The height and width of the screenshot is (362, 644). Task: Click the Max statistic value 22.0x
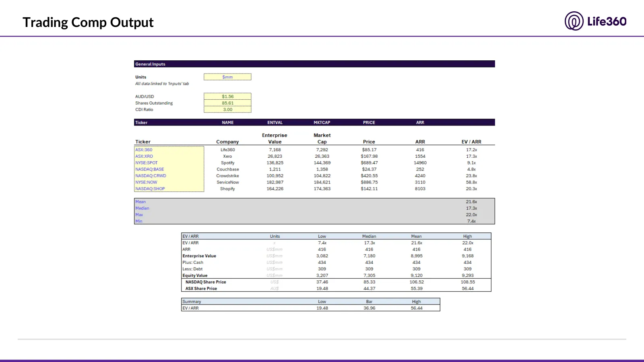[471, 215]
